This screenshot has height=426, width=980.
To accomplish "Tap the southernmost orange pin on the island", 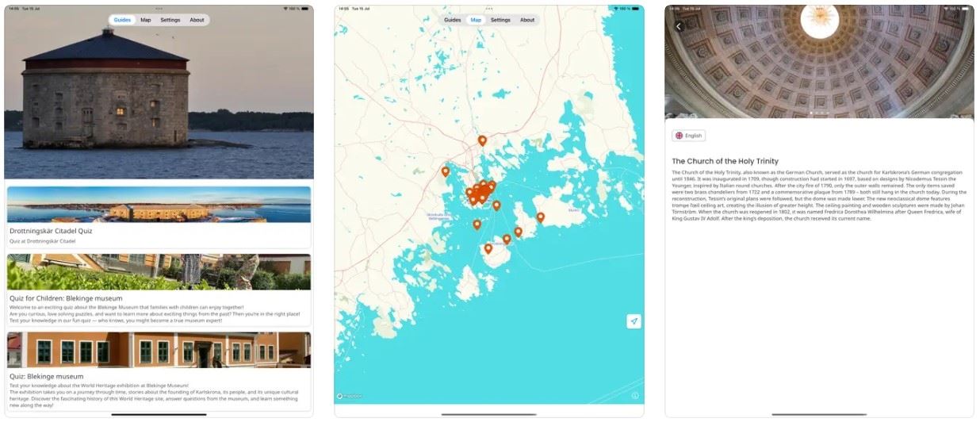I will point(488,248).
